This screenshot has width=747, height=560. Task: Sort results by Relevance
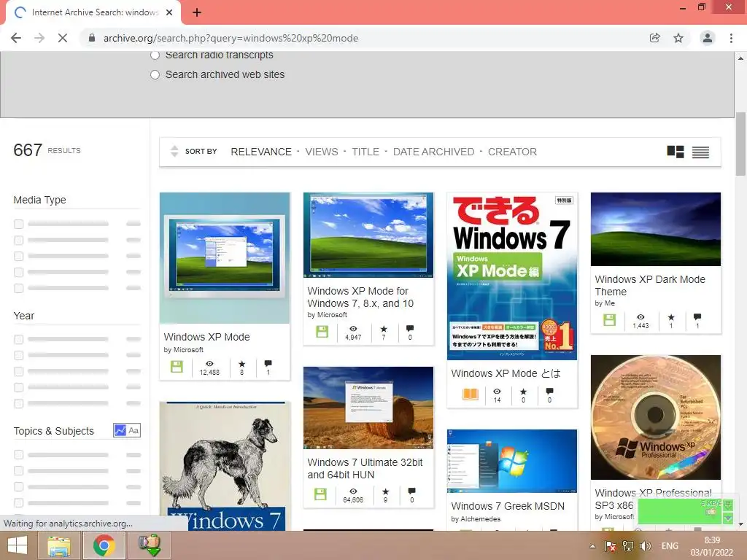(261, 152)
